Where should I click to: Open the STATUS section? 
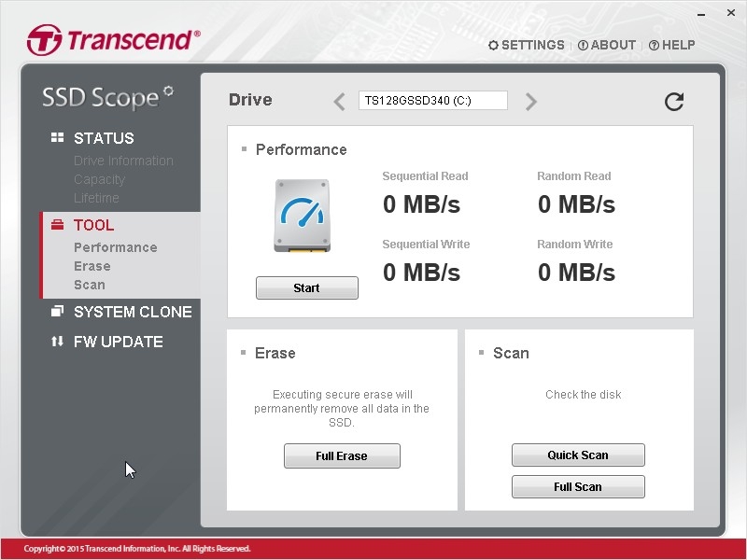104,138
